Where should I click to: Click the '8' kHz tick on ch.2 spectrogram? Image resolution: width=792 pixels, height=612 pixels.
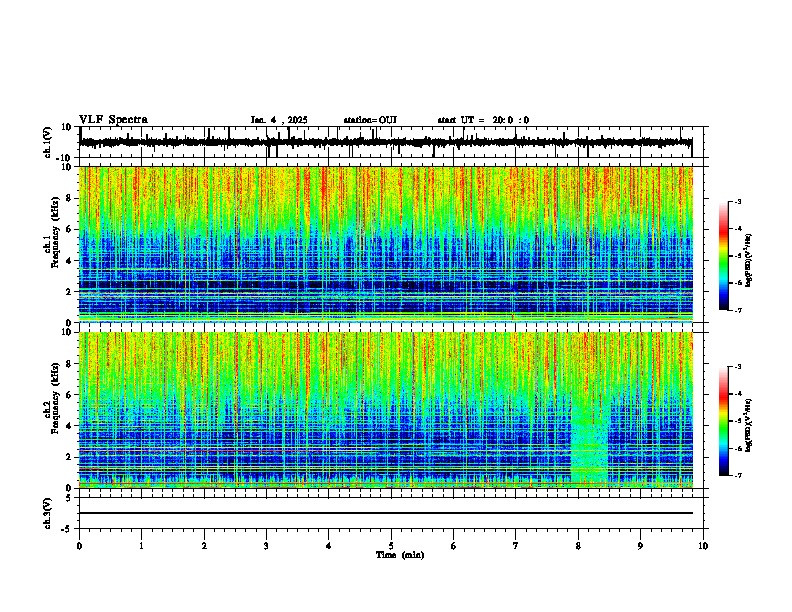(x=69, y=364)
